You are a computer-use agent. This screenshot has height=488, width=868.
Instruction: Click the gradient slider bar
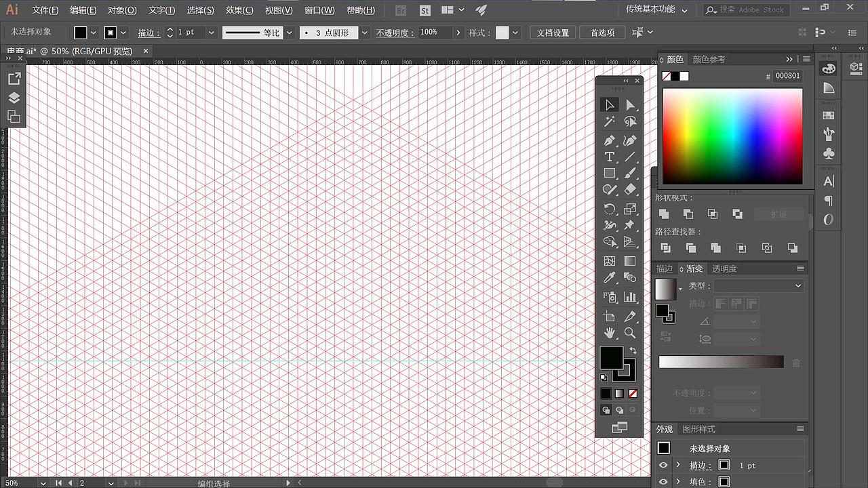[x=721, y=362]
